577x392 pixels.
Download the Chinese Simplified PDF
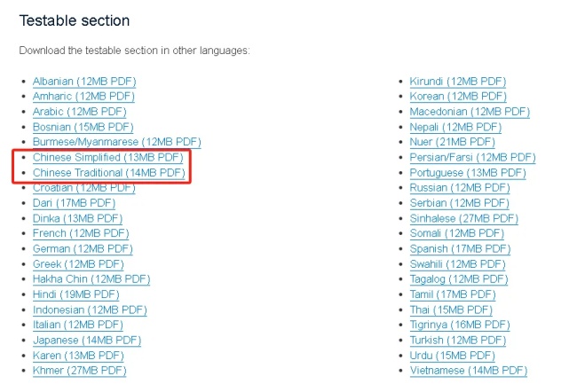107,157
